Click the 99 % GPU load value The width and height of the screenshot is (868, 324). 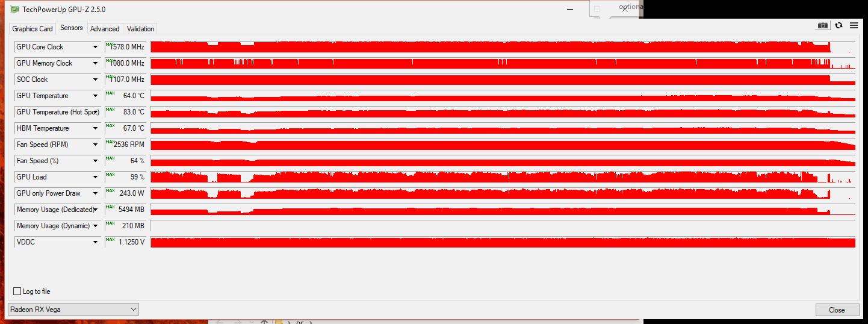[x=126, y=177]
